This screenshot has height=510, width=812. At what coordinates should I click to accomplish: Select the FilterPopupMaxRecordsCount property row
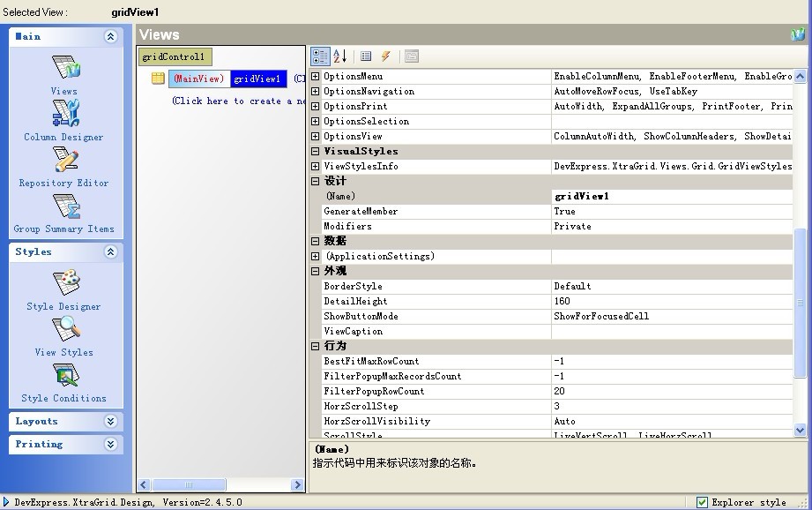(x=557, y=376)
